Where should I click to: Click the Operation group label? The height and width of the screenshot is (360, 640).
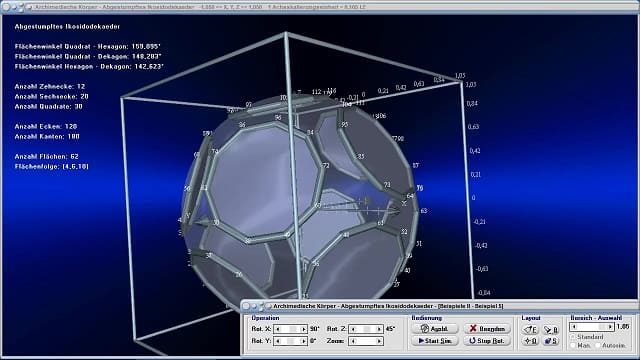[x=265, y=318]
